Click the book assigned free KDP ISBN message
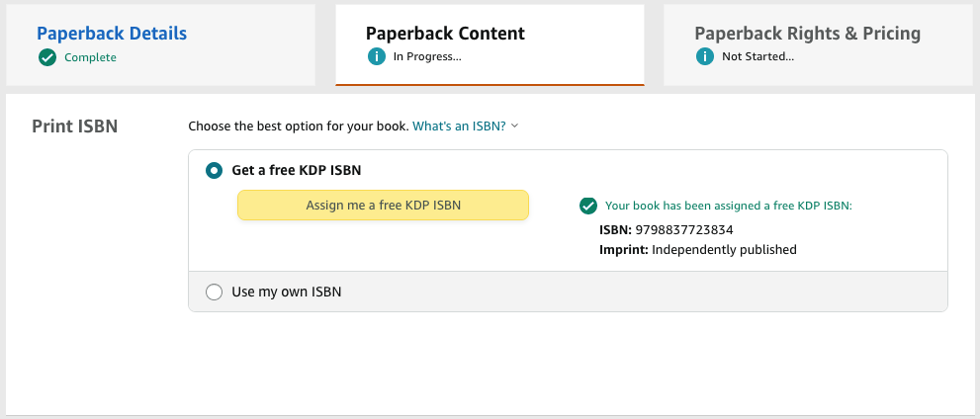 coord(729,206)
